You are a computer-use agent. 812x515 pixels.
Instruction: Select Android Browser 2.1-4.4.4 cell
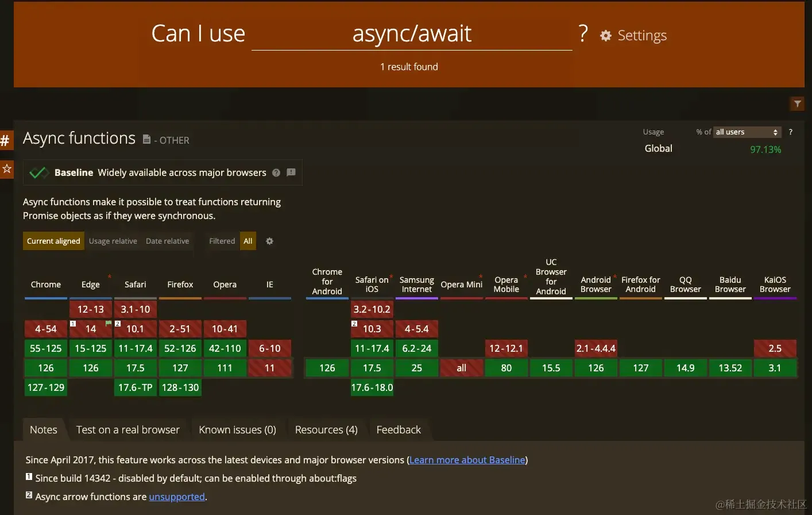tap(596, 348)
